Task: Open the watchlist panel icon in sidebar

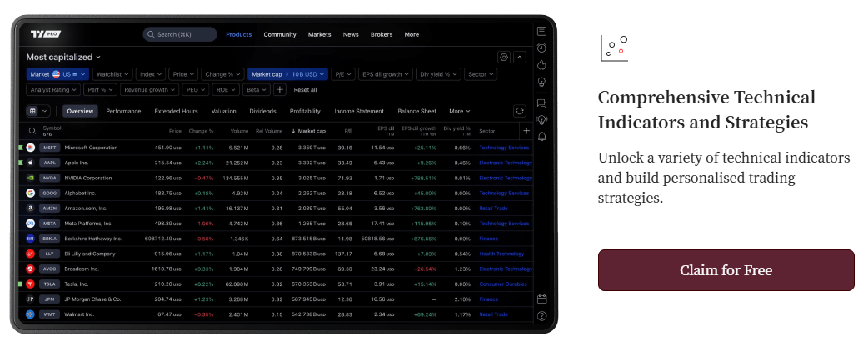Action: [542, 32]
